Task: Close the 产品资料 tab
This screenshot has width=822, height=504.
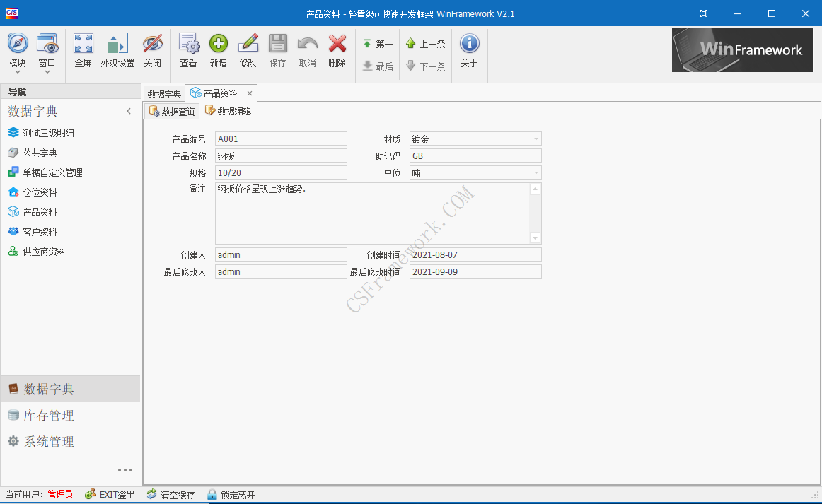Action: tap(250, 93)
